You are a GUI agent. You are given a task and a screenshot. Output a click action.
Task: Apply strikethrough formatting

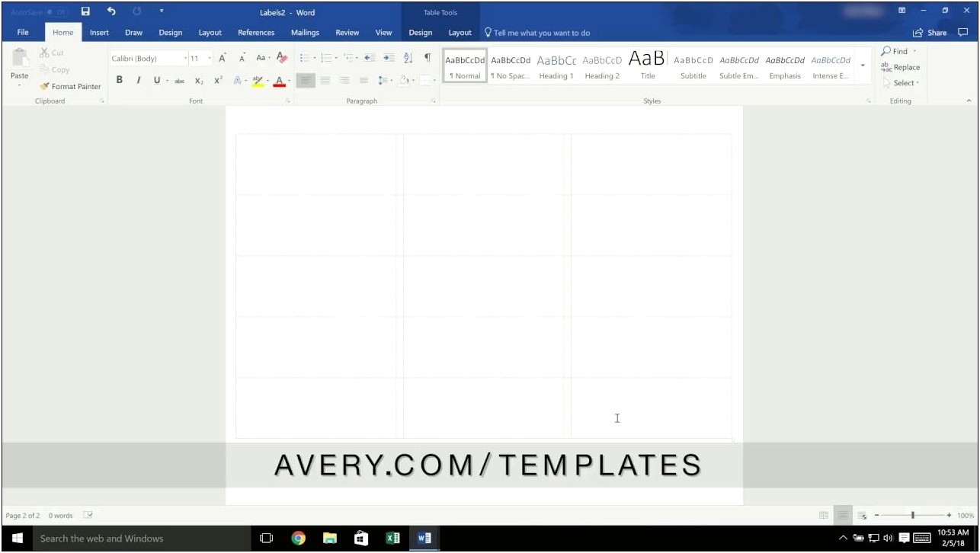pos(180,81)
